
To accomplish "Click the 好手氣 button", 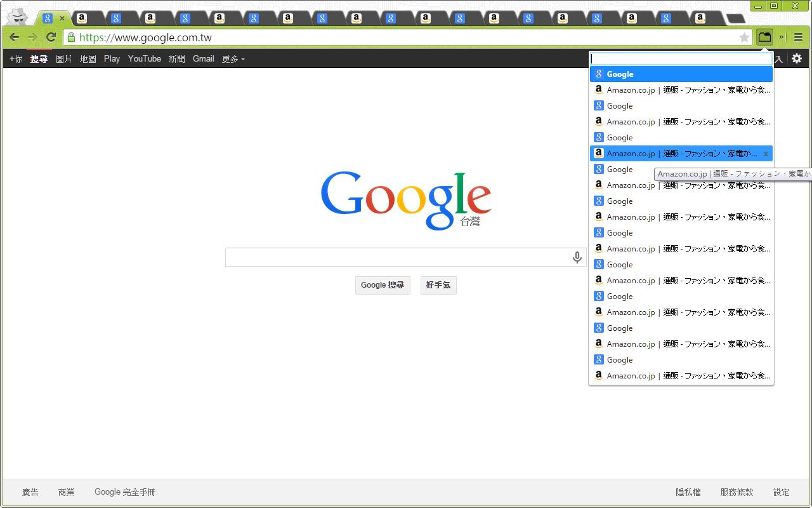I will (x=438, y=285).
